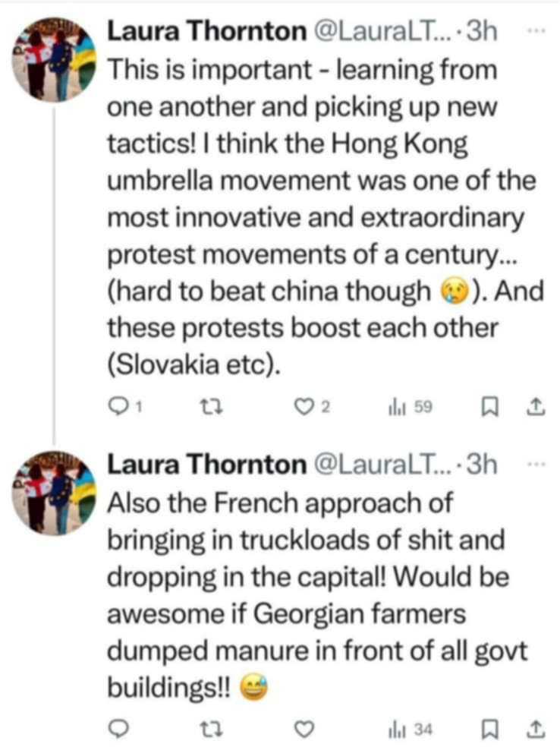Bookmark the Georgian farmers tweet
The height and width of the screenshot is (747, 560).
coord(489,730)
